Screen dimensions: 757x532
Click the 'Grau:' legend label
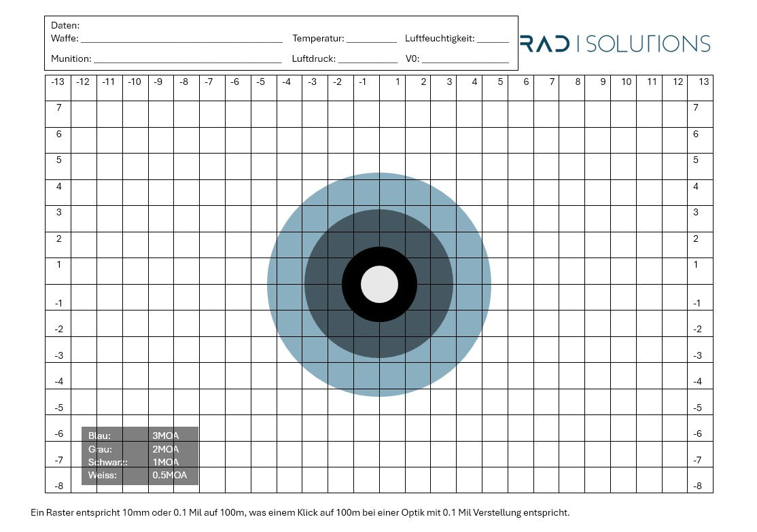(100, 449)
